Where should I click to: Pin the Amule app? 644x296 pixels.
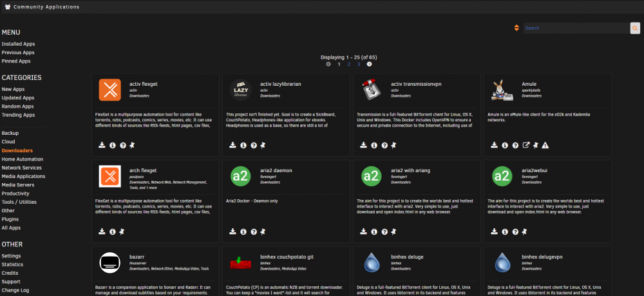click(x=535, y=145)
